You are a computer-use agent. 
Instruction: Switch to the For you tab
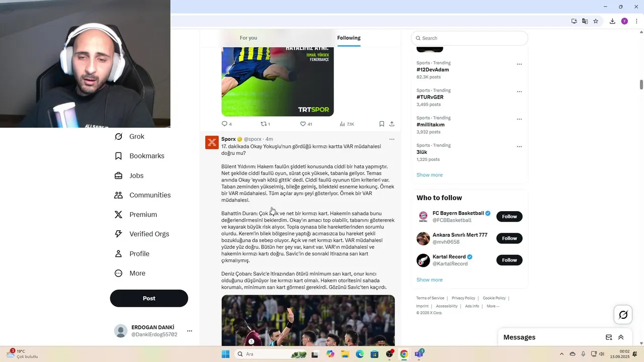pos(249,38)
